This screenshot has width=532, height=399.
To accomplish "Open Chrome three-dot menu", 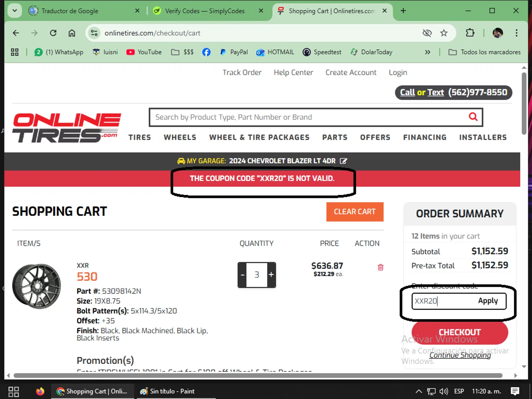I will (516, 33).
